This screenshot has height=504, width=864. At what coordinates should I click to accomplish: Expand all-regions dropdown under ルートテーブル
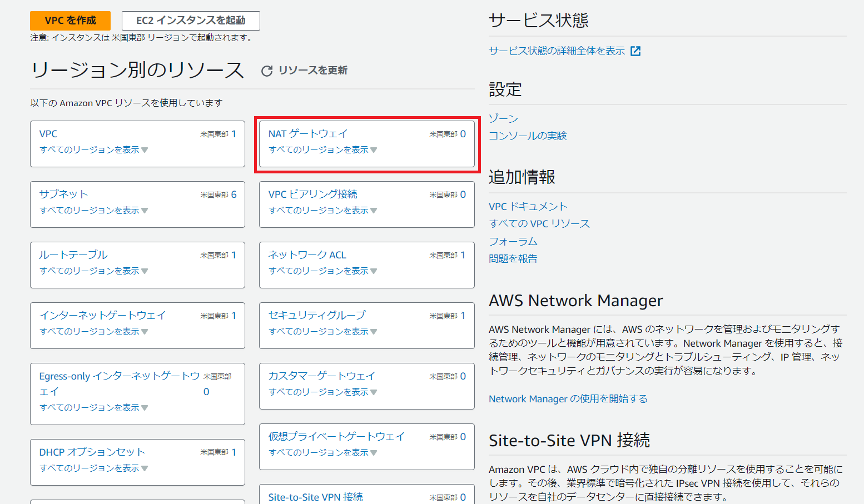pyautogui.click(x=93, y=271)
